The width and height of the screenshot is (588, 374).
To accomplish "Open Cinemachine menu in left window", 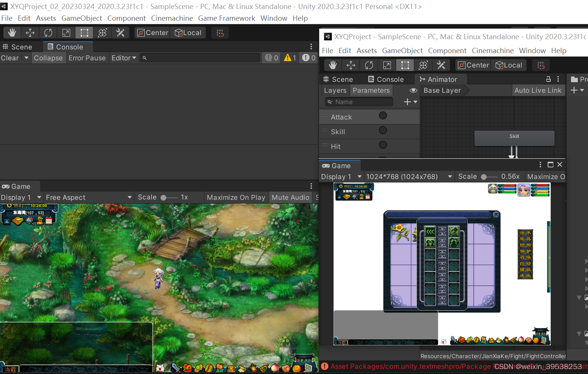I will [x=172, y=18].
